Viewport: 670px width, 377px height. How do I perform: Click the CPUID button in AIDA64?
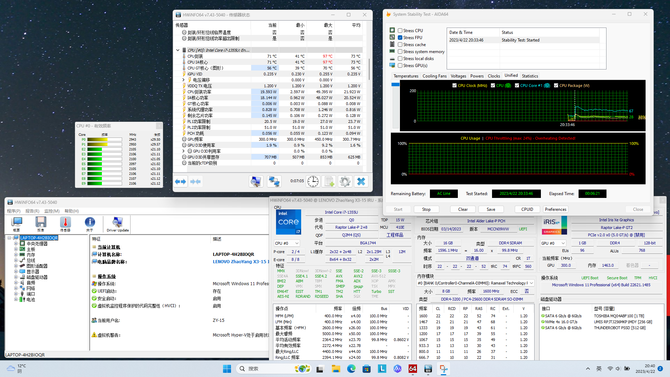pos(527,209)
